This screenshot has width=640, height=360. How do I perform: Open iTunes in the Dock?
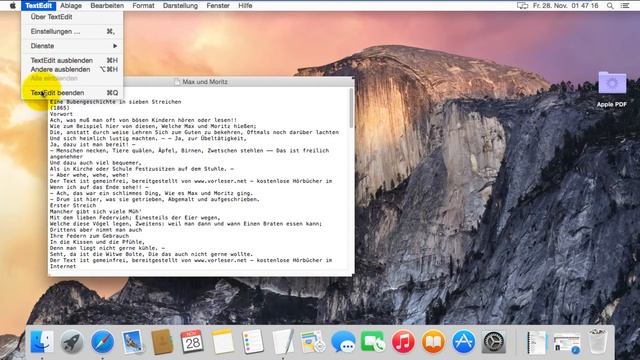[403, 342]
